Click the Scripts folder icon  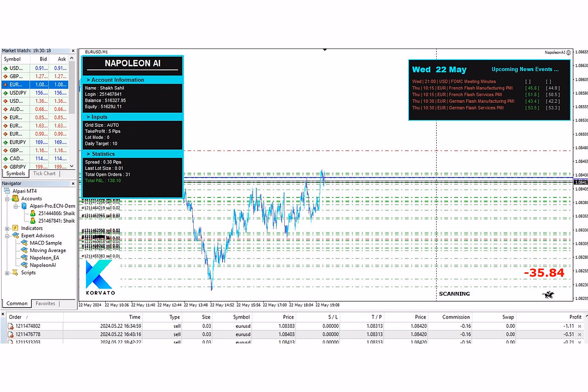tap(15, 272)
